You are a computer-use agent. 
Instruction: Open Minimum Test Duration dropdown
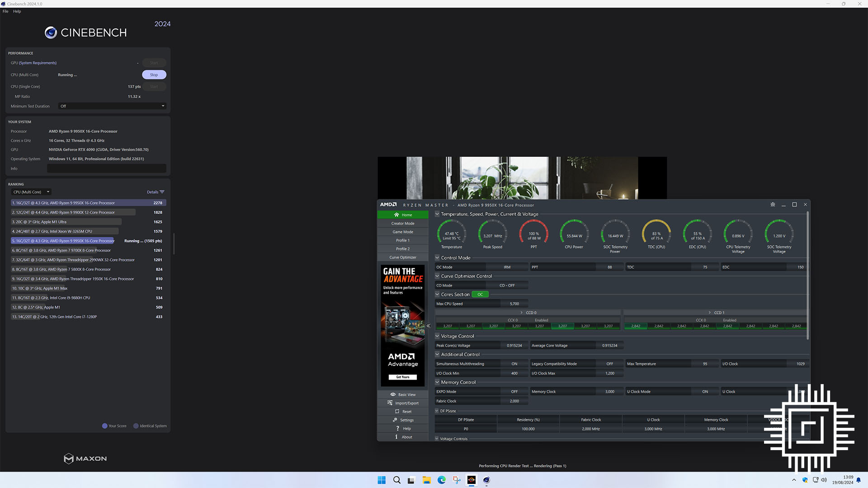[112, 106]
